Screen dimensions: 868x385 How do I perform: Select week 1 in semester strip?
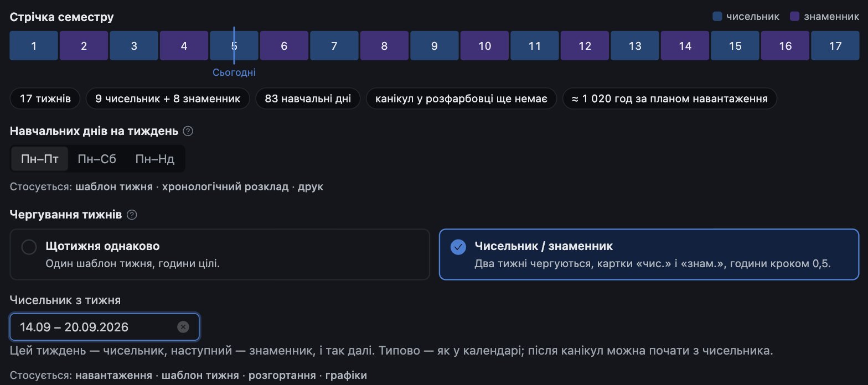click(x=34, y=46)
